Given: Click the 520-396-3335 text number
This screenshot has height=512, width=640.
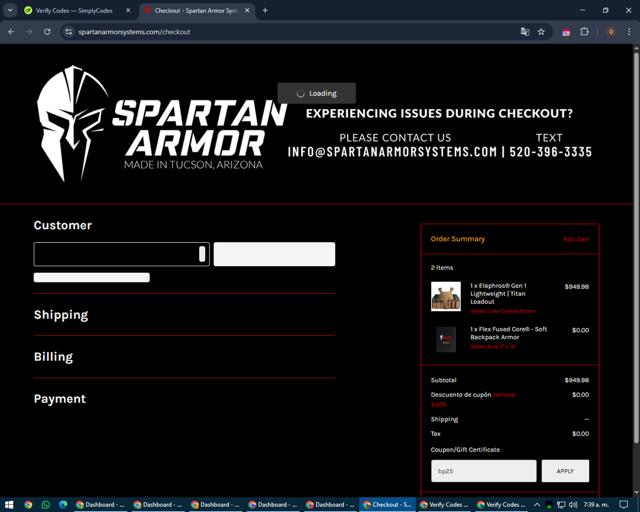Looking at the screenshot, I should (551, 152).
